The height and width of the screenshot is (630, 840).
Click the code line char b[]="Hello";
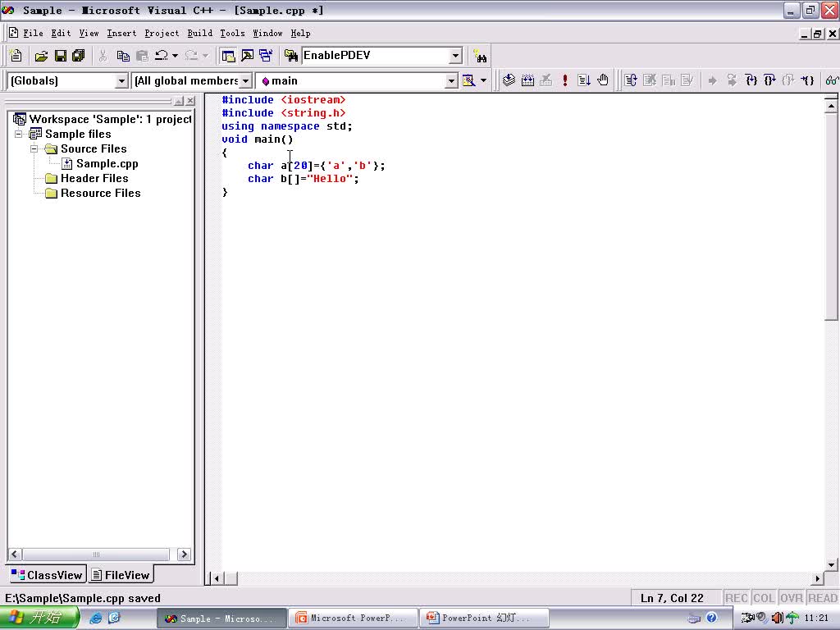pyautogui.click(x=304, y=179)
